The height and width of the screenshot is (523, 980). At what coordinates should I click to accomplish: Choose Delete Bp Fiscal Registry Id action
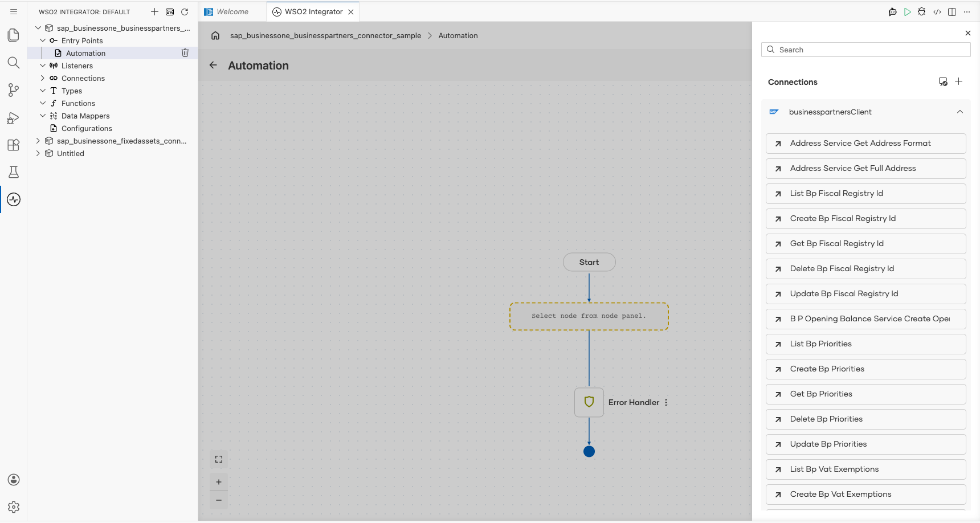point(866,269)
